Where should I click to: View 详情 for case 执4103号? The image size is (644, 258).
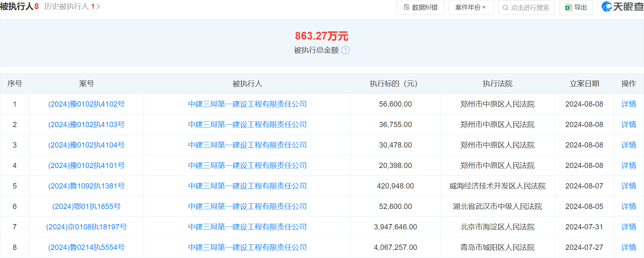click(629, 125)
